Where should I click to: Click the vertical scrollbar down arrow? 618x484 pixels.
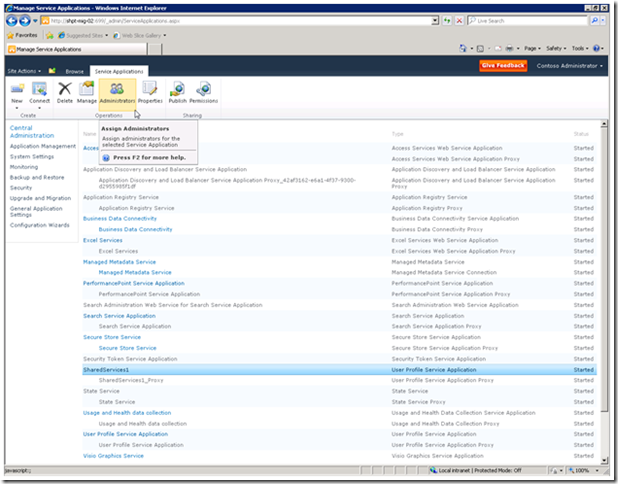[603, 460]
